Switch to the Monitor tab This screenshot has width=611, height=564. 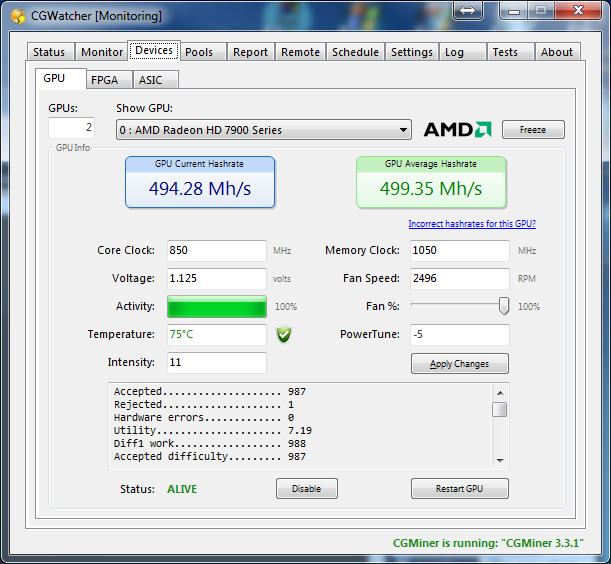(102, 52)
